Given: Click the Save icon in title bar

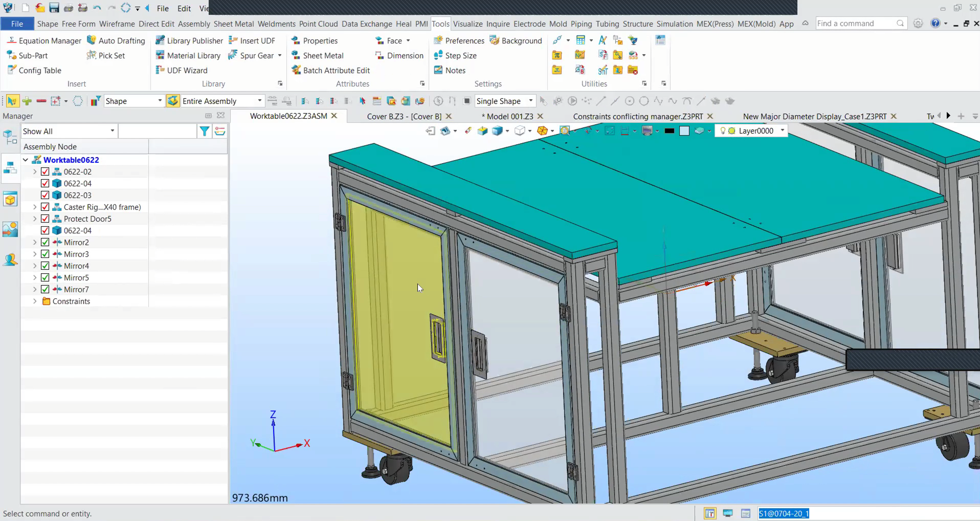Looking at the screenshot, I should point(54,8).
